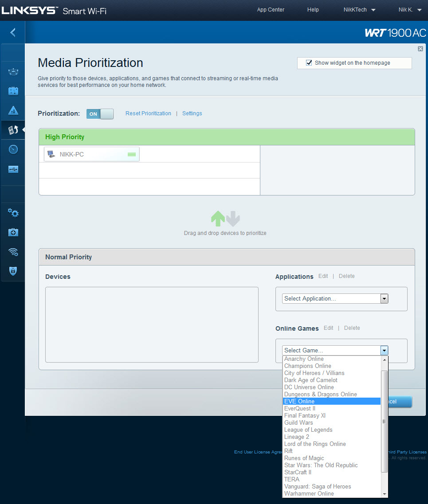Click the back arrow in the sidebar

coord(13,32)
